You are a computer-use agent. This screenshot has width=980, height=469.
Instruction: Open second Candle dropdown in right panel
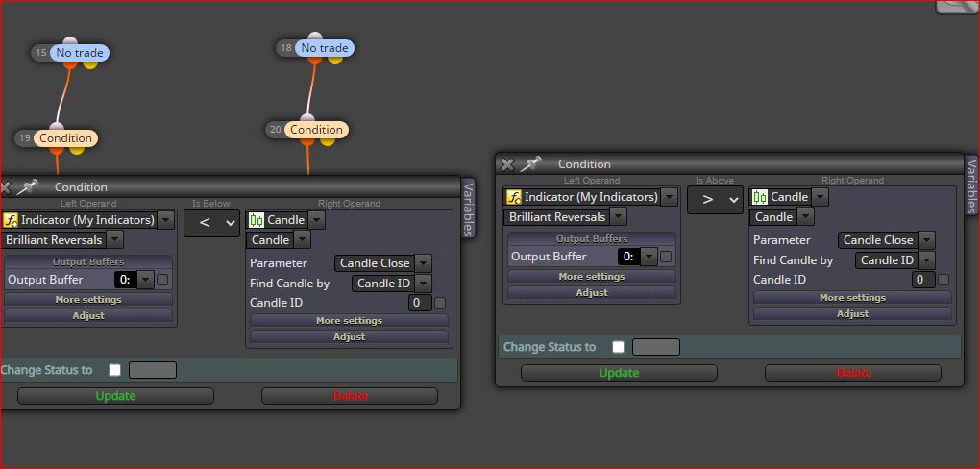[806, 217]
